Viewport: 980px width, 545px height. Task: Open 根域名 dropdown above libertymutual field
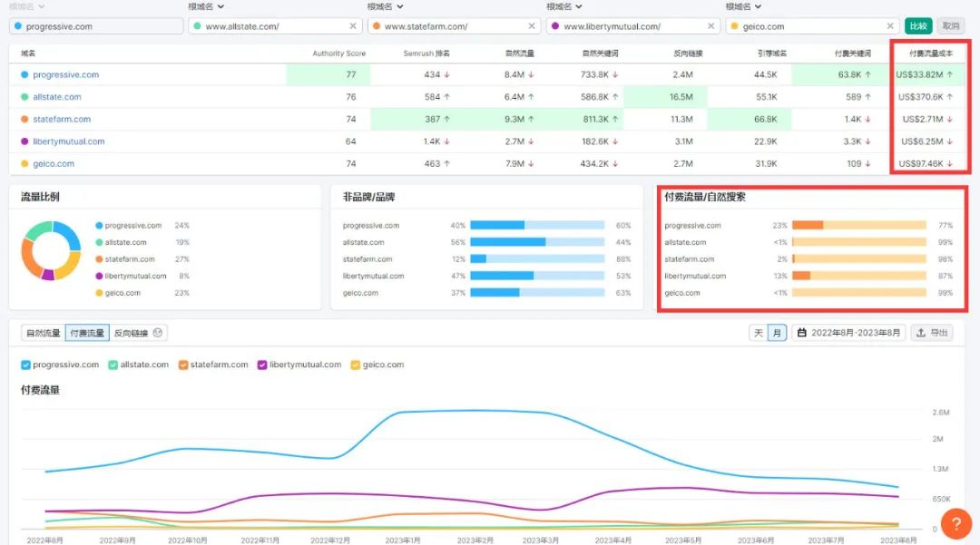(x=564, y=6)
